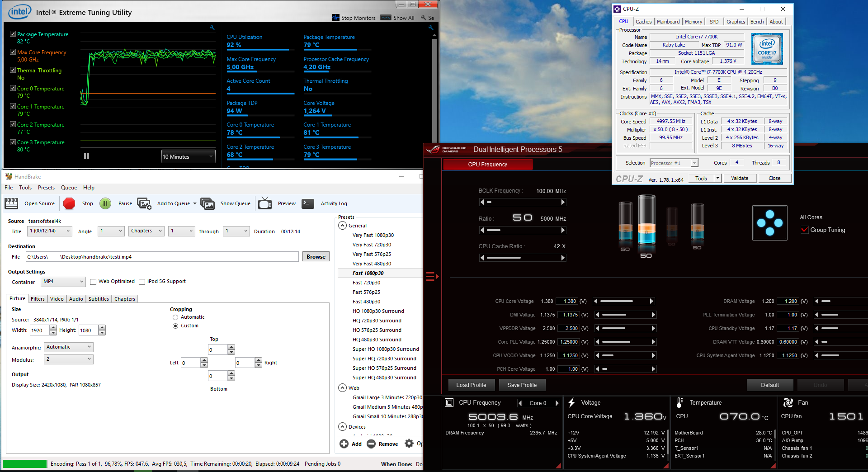This screenshot has height=472, width=868.
Task: Click the destination File path field
Action: 162,257
